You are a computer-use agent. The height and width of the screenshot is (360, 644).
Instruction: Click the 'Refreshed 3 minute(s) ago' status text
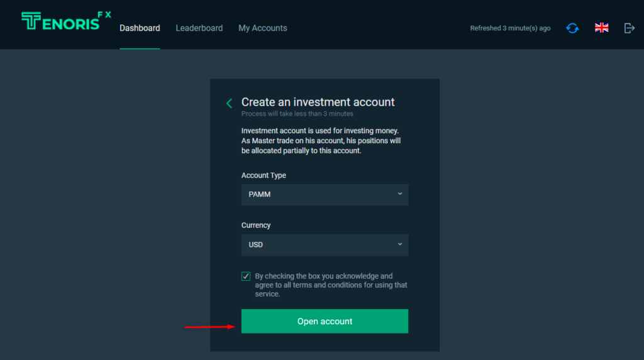tap(510, 28)
